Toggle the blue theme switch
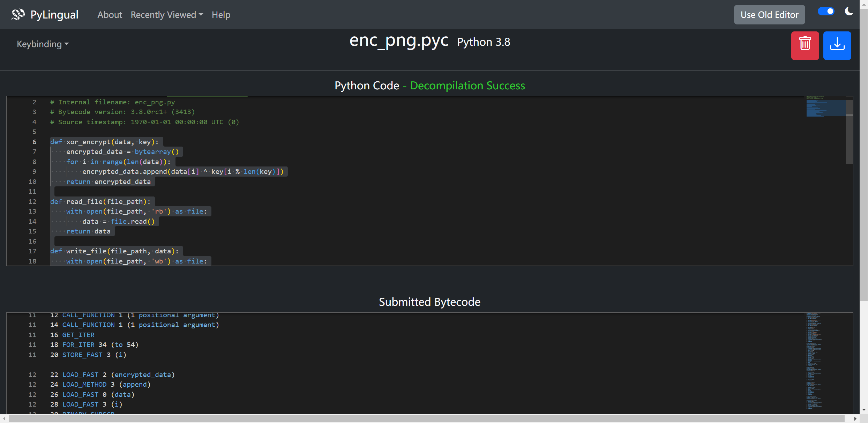The width and height of the screenshot is (868, 423). tap(826, 12)
